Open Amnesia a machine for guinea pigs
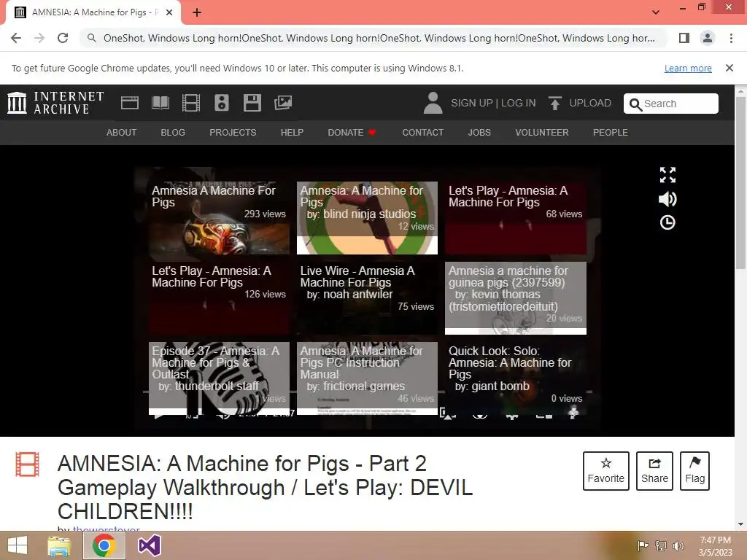The height and width of the screenshot is (560, 747). click(x=516, y=298)
